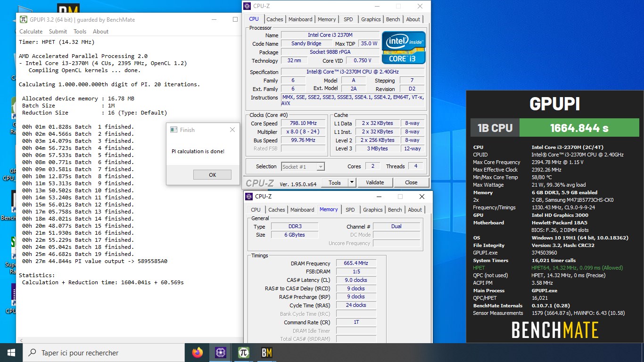The image size is (644, 362).
Task: Click the Bus Speed 99.76 MHz field
Action: click(304, 140)
